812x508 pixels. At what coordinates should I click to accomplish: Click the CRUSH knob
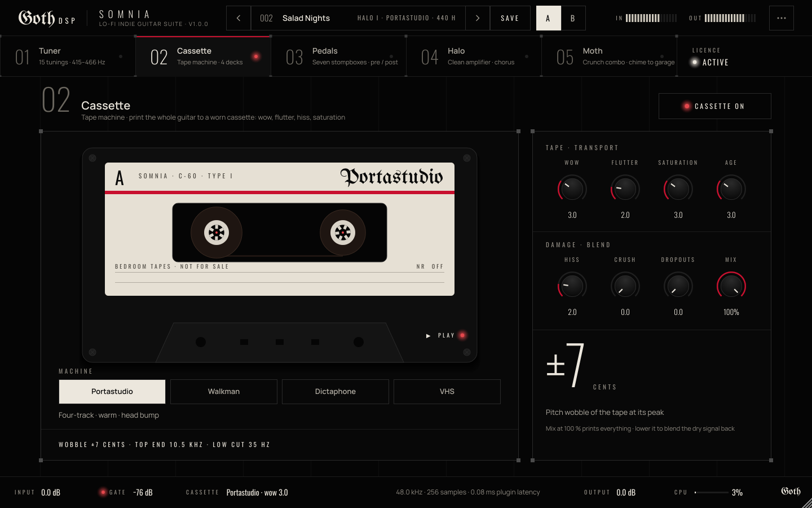tap(625, 286)
